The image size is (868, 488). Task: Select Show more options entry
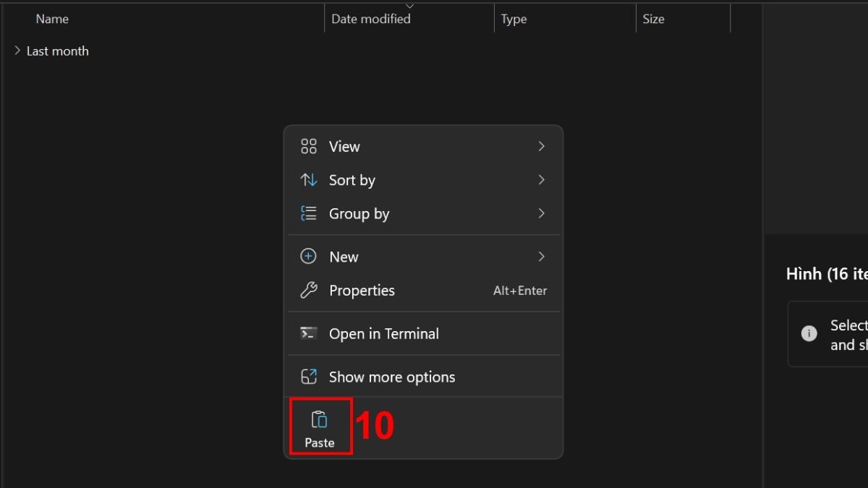tap(392, 377)
